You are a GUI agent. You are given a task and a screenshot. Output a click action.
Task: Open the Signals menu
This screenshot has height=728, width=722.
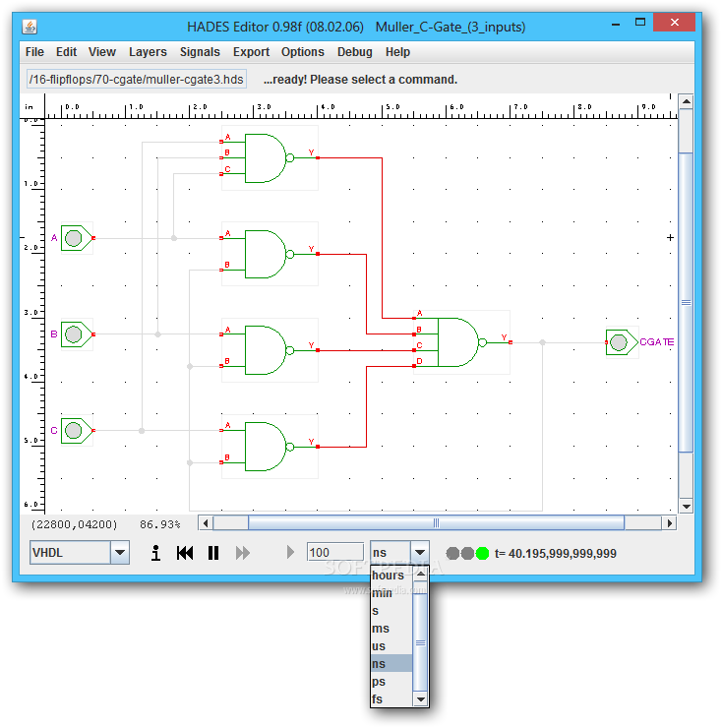pos(200,52)
